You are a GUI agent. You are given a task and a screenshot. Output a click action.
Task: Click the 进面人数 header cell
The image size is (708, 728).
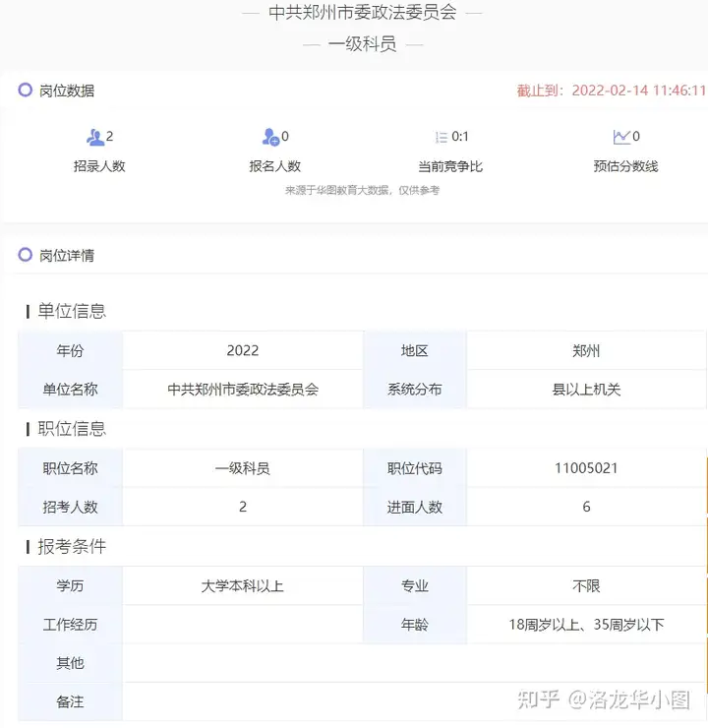click(x=415, y=507)
